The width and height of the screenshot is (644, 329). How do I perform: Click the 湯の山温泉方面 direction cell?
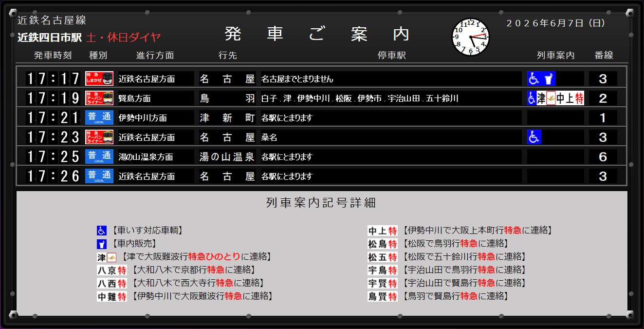point(156,157)
